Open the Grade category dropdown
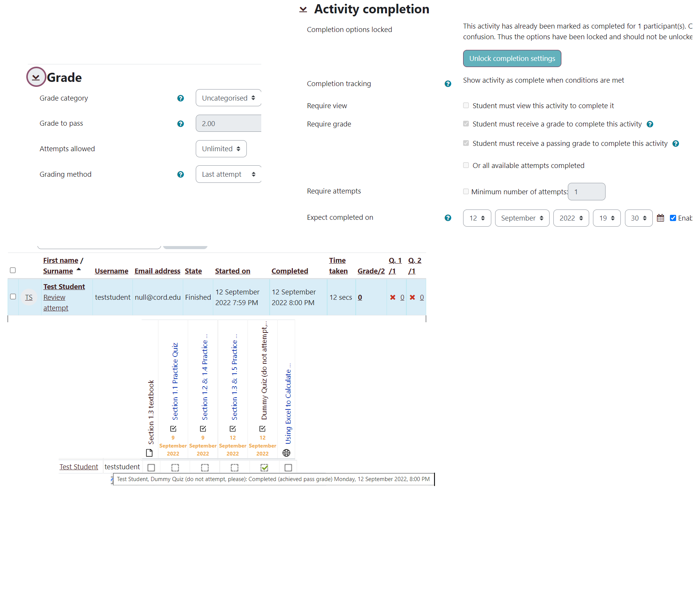This screenshot has width=700, height=614. click(229, 98)
